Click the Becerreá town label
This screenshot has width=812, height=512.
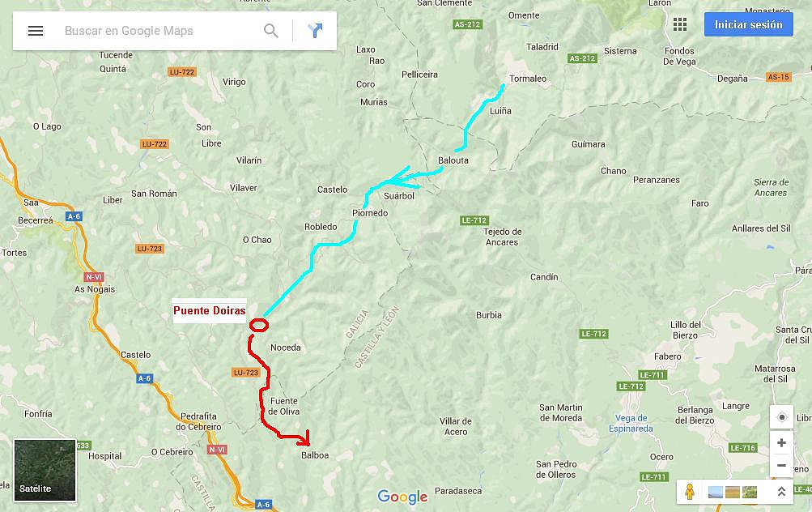click(35, 220)
